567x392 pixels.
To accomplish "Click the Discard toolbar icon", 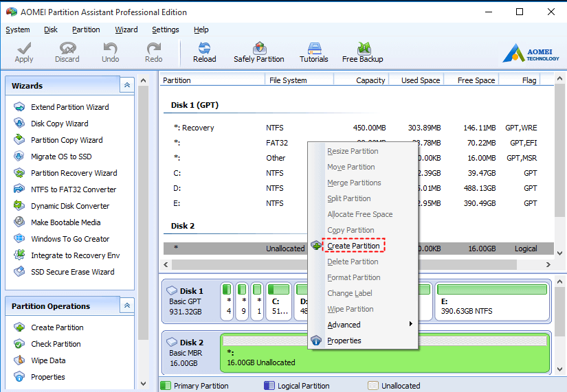I will [67, 52].
